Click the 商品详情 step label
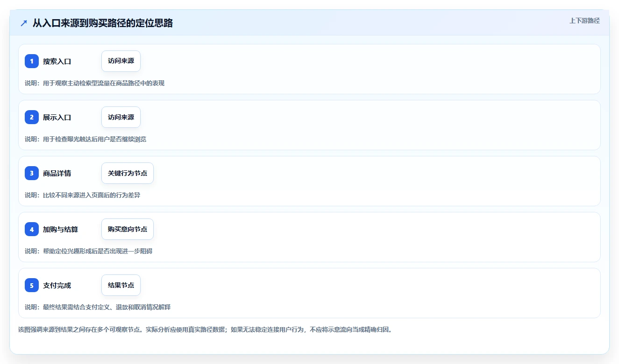Viewport: 619px width, 364px height. click(57, 173)
